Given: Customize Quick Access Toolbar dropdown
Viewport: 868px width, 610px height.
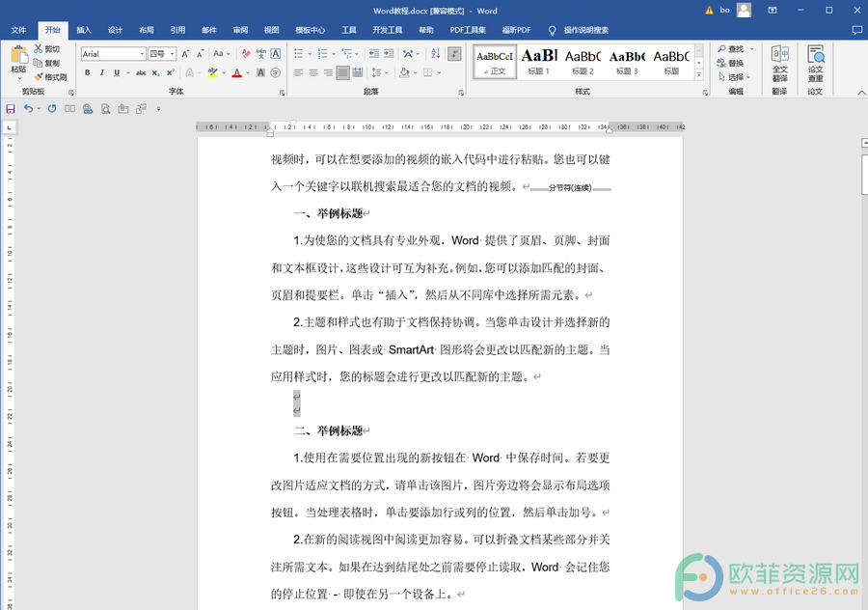Looking at the screenshot, I should pos(158,109).
